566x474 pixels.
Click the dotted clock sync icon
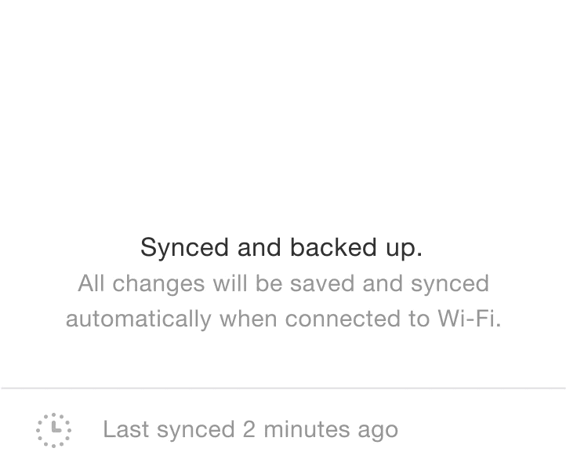(x=54, y=430)
